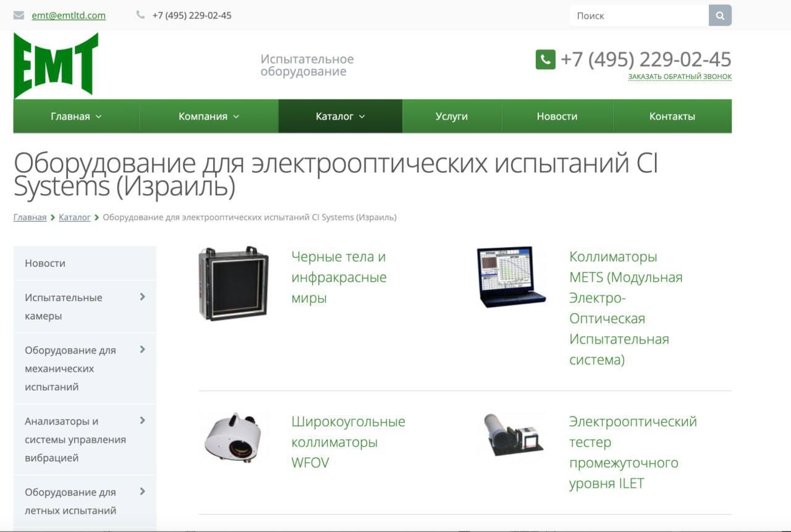The width and height of the screenshot is (791, 532).
Task: Expand Анализаторы и системы управления вибрацией arrow
Action: click(142, 421)
